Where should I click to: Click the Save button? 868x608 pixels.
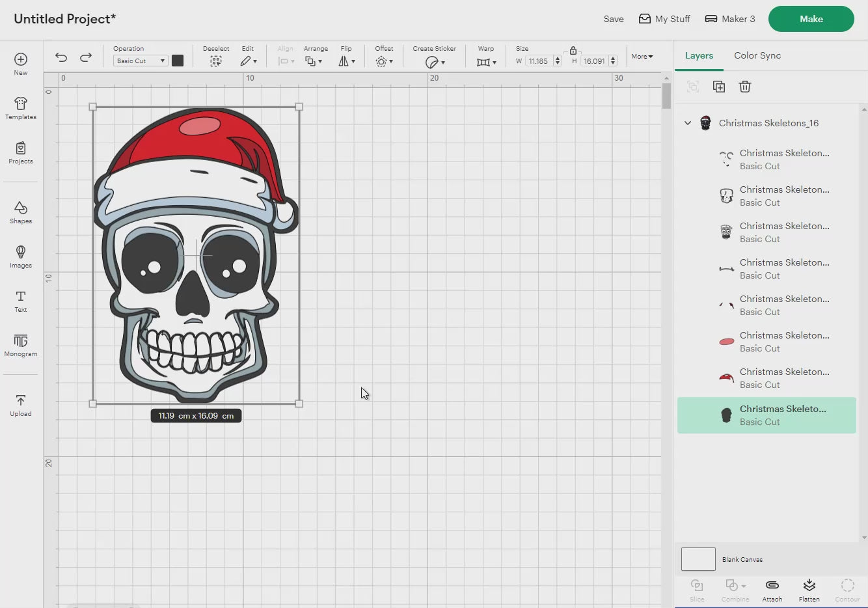pos(614,19)
